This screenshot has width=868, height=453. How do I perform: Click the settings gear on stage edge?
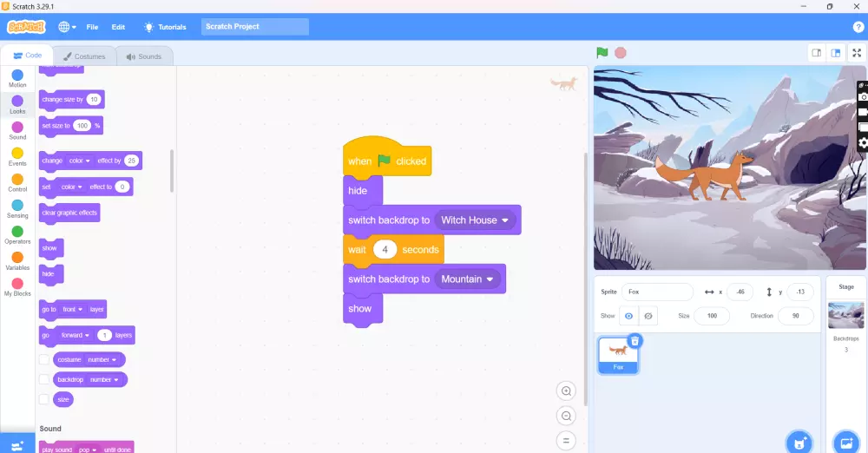[x=863, y=143]
